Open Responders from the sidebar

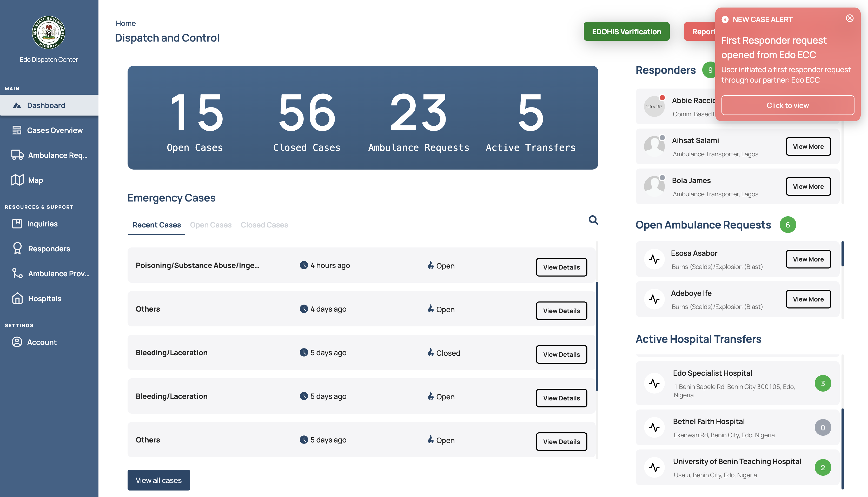(x=49, y=248)
